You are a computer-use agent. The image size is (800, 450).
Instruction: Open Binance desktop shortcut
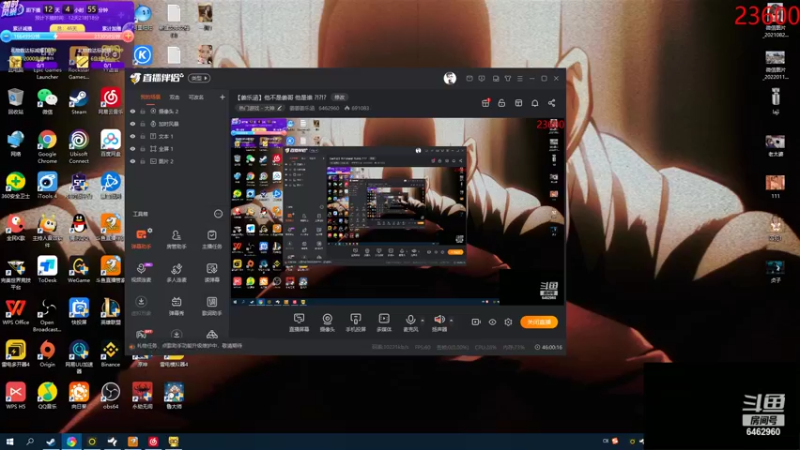click(x=110, y=354)
